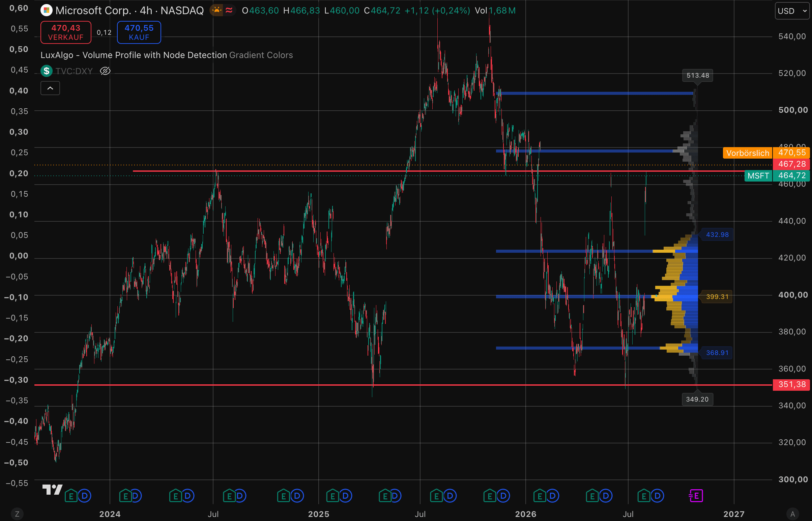This screenshot has width=812, height=521.
Task: Click the red 467,28 price scale label
Action: tap(791, 164)
